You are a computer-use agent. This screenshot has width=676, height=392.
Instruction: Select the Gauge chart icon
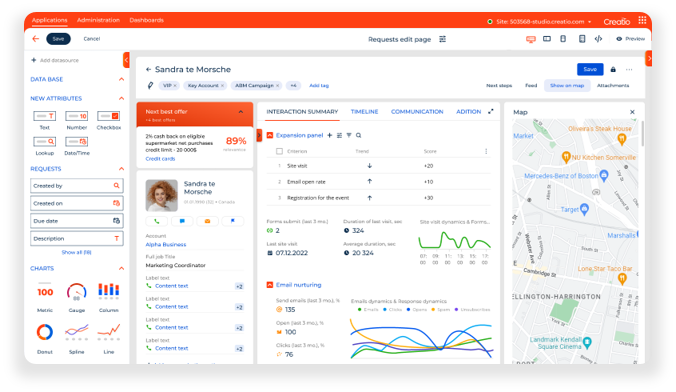(77, 292)
